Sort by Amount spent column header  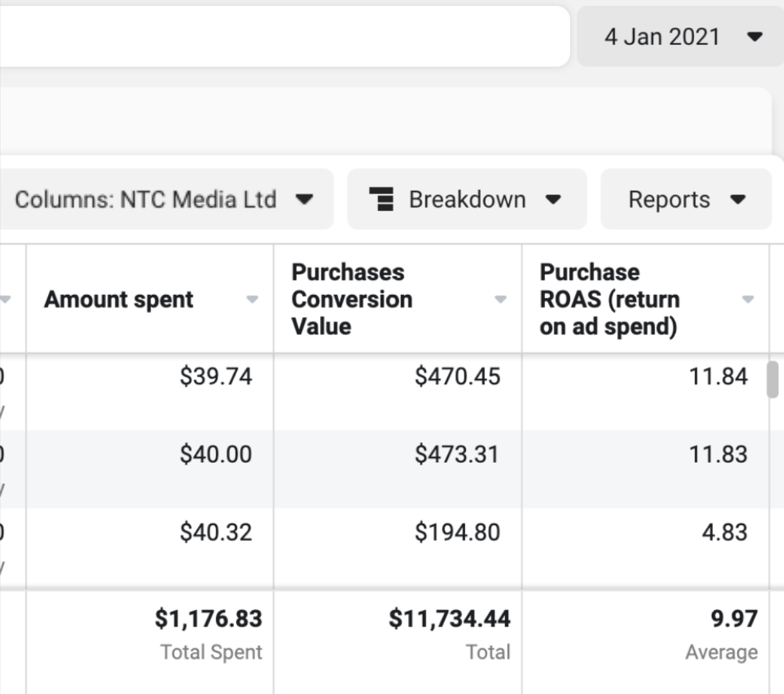[x=119, y=299]
